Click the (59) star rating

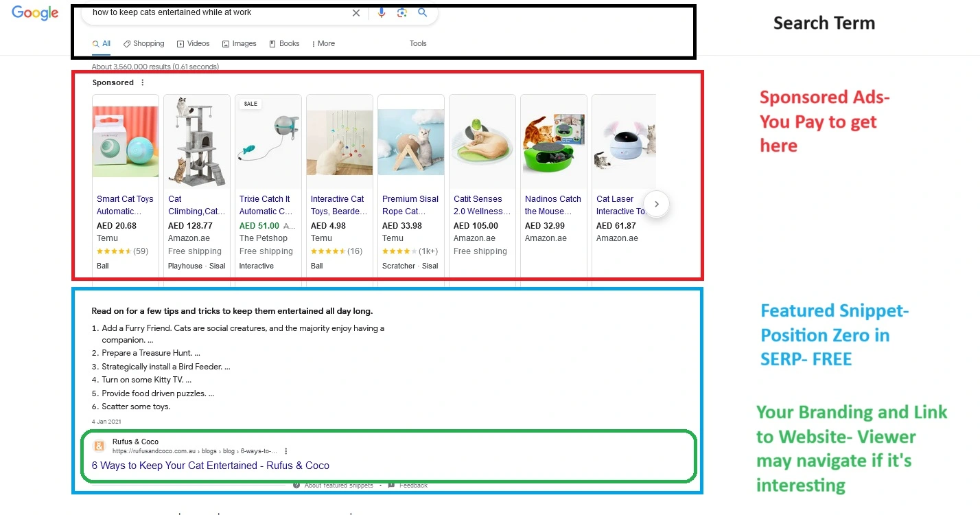pos(123,251)
